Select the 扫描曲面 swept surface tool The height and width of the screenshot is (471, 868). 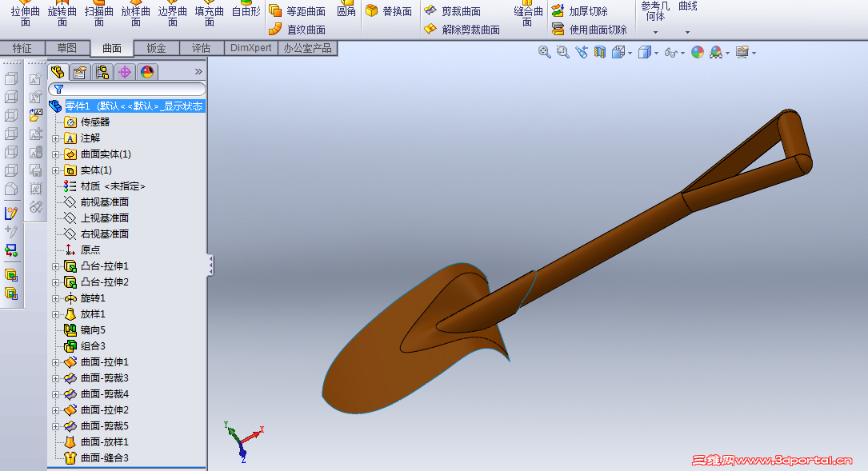coord(99,14)
